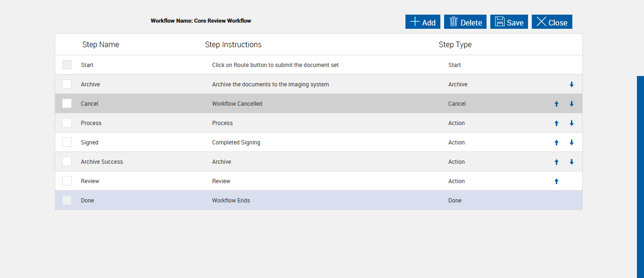Image resolution: width=644 pixels, height=278 pixels.
Task: Move the Cancel step up
Action: pos(556,104)
